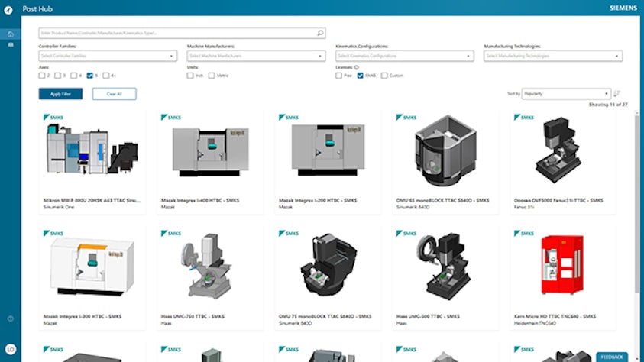Open Mikron Mill P 800U title link

point(92,200)
